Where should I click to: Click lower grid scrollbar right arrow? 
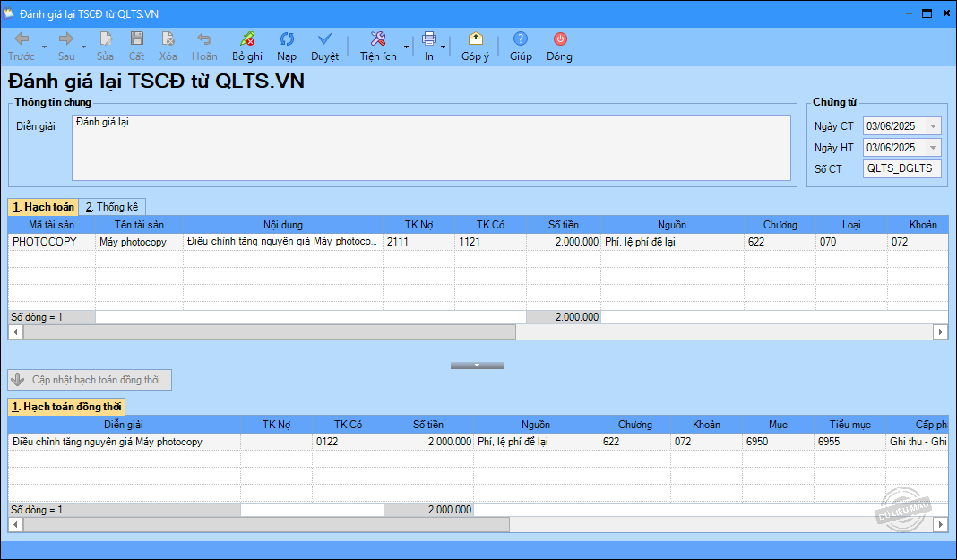941,525
